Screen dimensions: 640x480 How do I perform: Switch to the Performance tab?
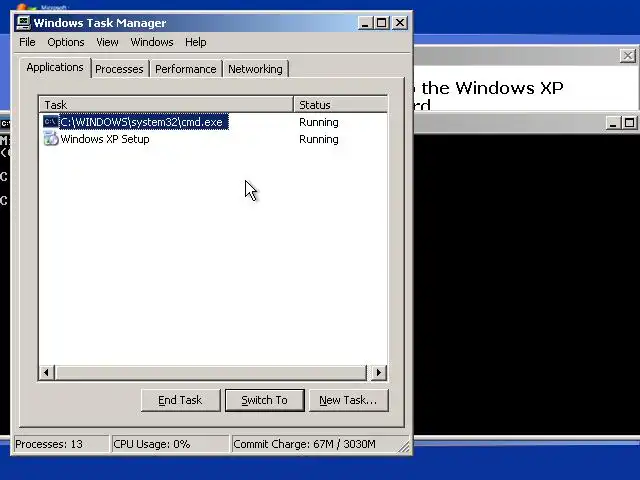tap(186, 69)
